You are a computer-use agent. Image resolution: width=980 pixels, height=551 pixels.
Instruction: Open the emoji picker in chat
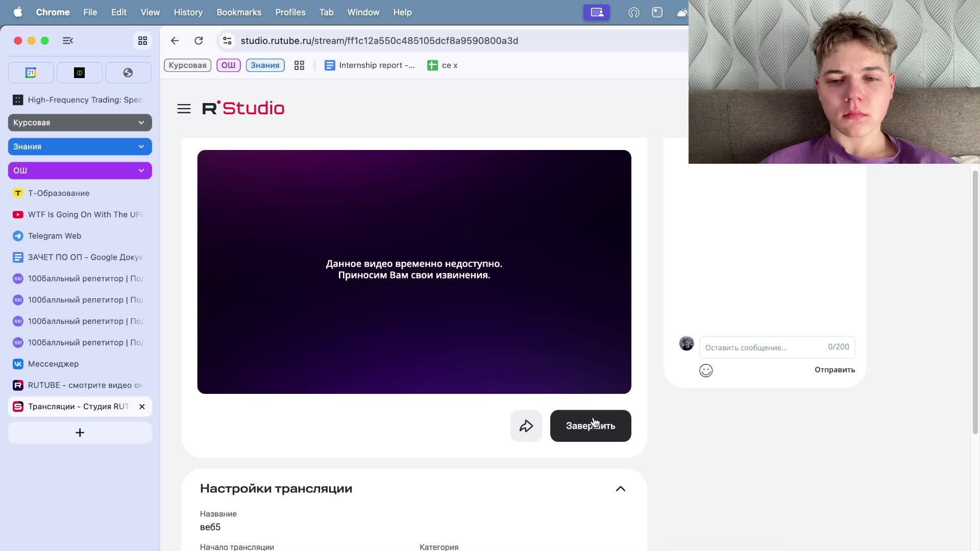[705, 370]
